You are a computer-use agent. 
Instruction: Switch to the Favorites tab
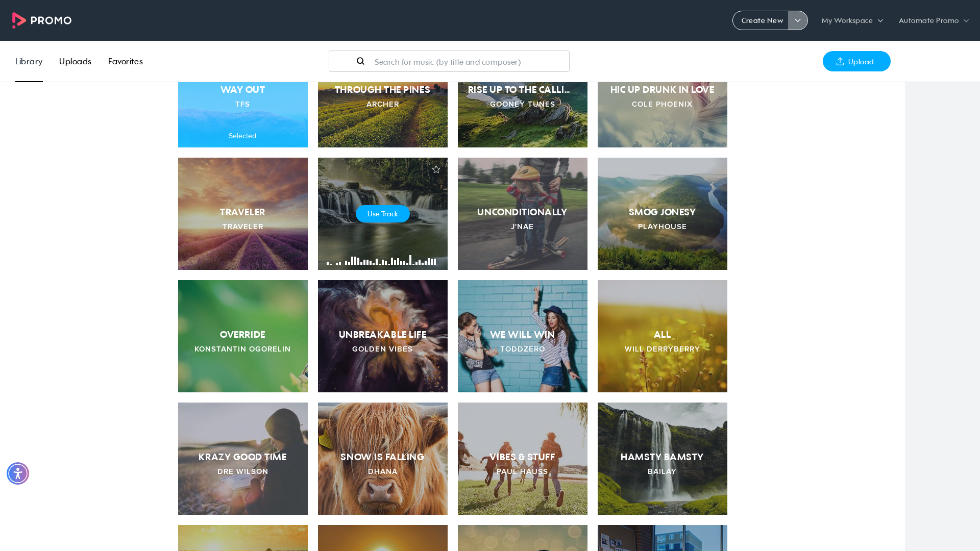[x=126, y=61]
